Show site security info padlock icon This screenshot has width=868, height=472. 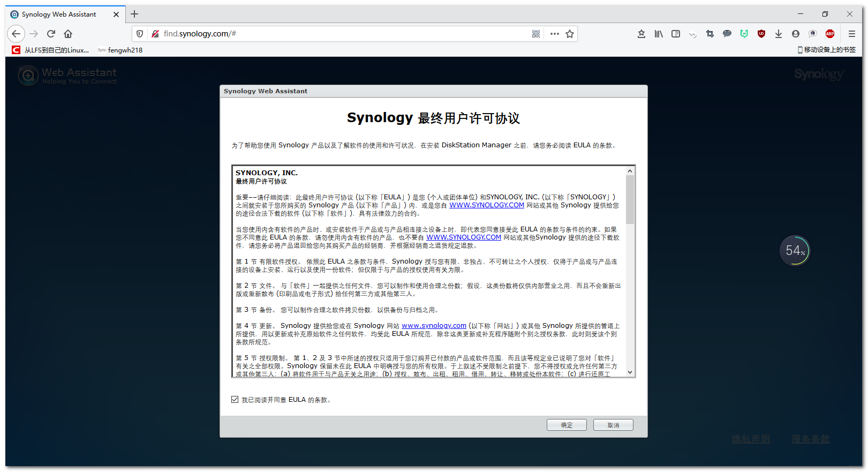pos(155,34)
